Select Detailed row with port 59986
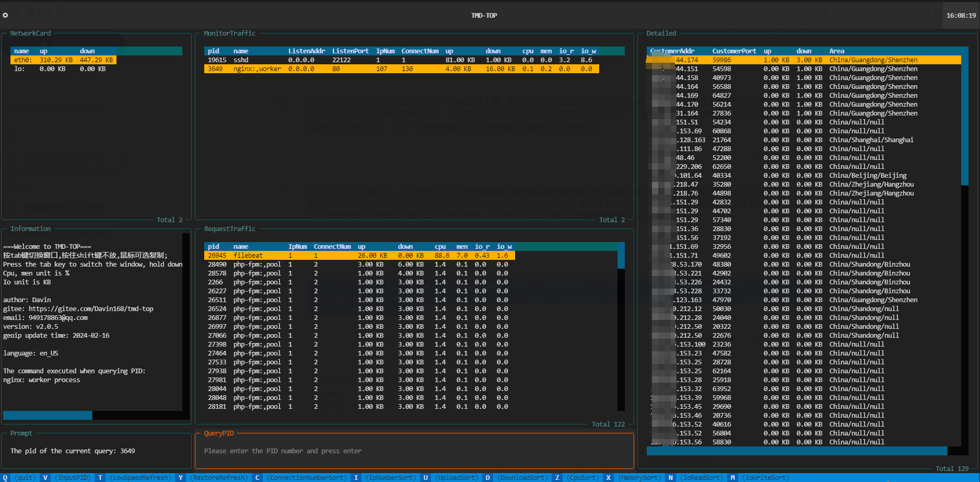 point(804,60)
